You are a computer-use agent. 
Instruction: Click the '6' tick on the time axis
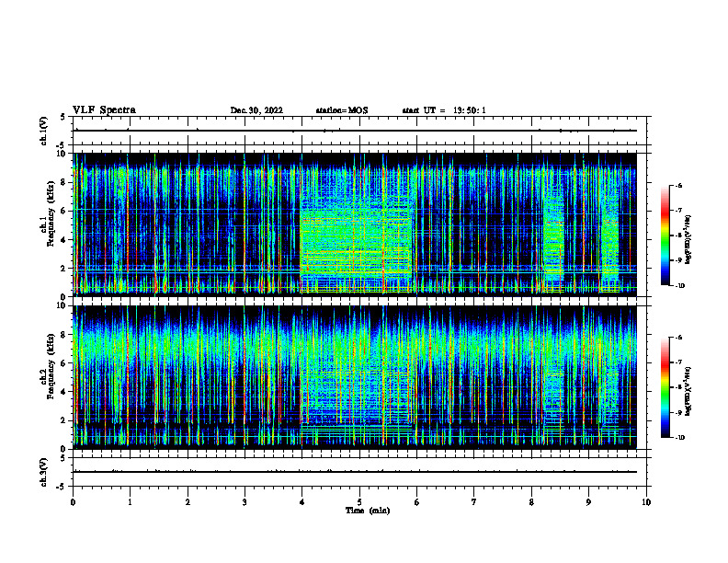pyautogui.click(x=416, y=502)
